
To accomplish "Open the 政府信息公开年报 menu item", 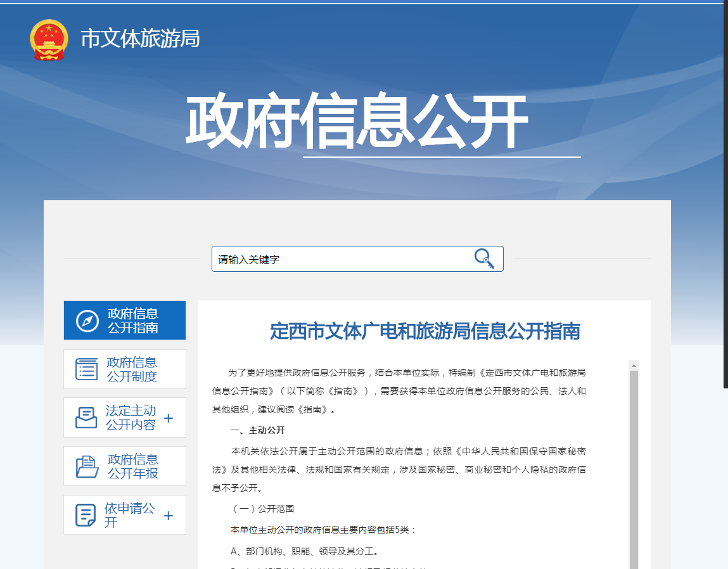I will (x=133, y=466).
